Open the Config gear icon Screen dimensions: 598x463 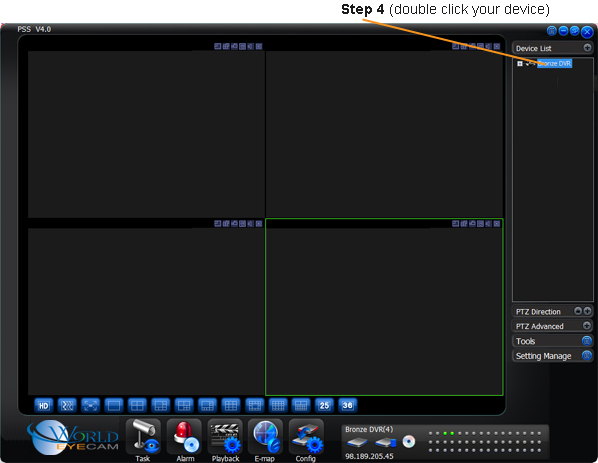tap(306, 436)
